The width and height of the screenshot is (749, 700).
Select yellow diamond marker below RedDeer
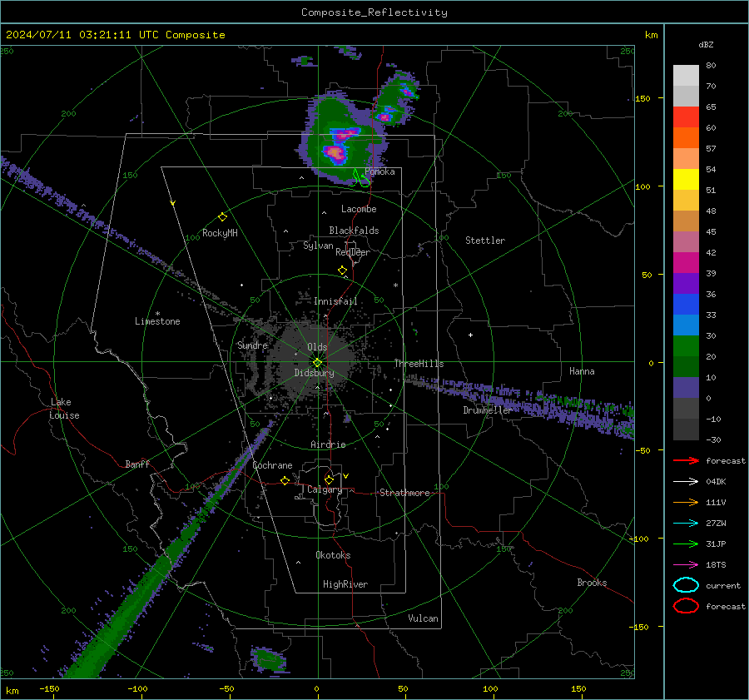pyautogui.click(x=343, y=271)
